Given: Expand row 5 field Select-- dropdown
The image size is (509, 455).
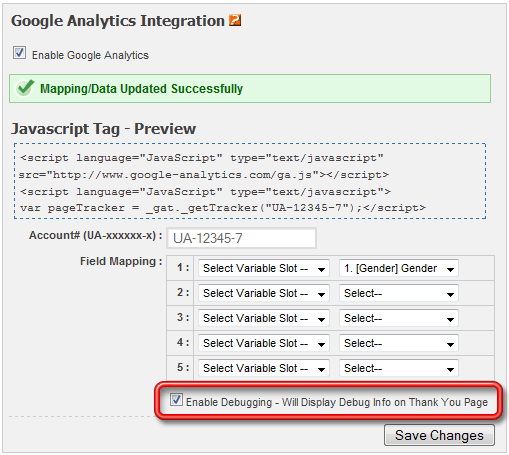Looking at the screenshot, I should pos(399,368).
